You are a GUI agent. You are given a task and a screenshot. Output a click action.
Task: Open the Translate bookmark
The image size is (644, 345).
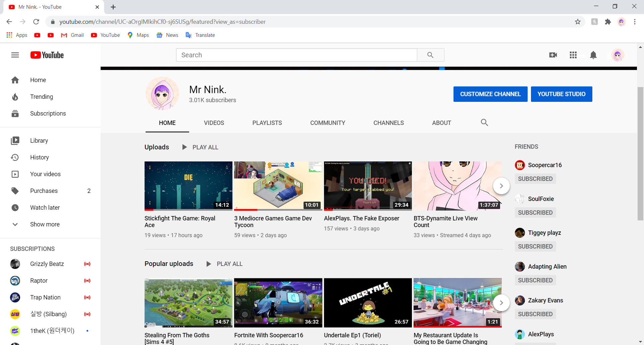(x=200, y=35)
